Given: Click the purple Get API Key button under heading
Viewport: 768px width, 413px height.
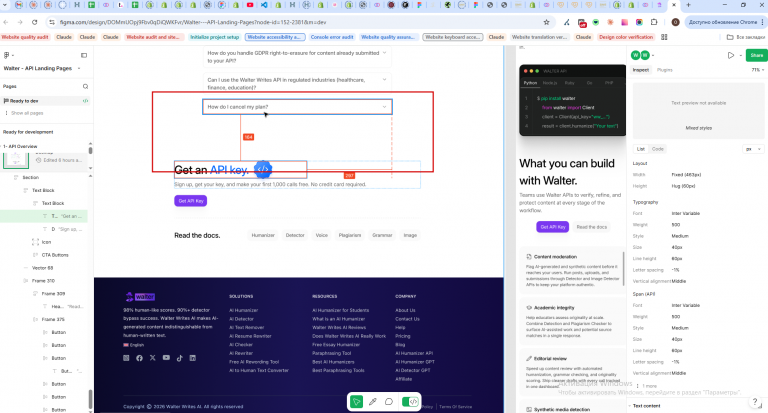Looking at the screenshot, I should pos(191,201).
